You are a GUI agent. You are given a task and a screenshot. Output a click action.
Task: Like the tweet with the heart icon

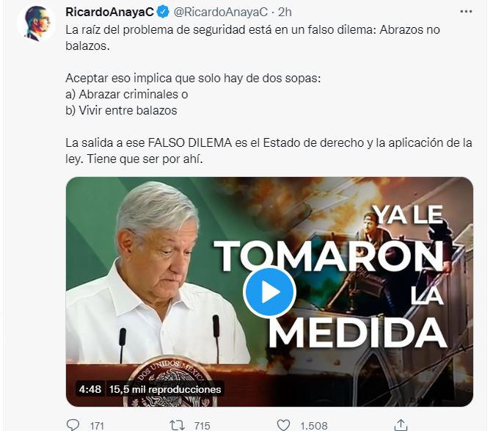283,425
